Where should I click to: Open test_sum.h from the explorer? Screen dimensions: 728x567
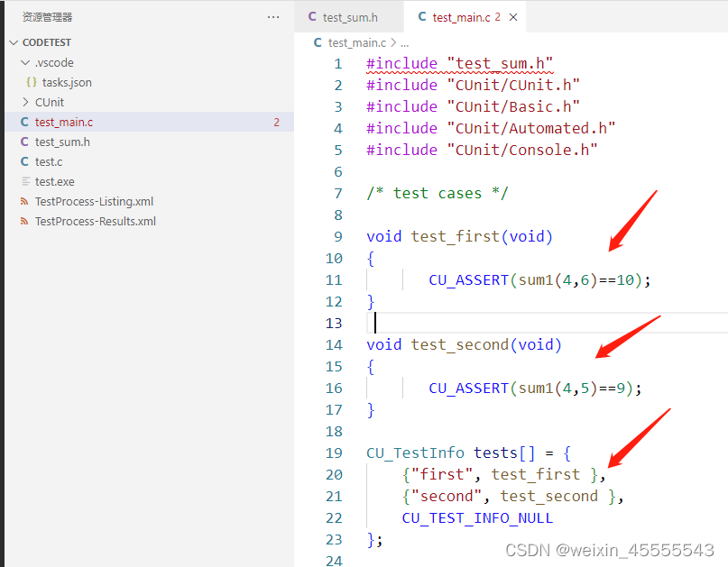[x=62, y=142]
